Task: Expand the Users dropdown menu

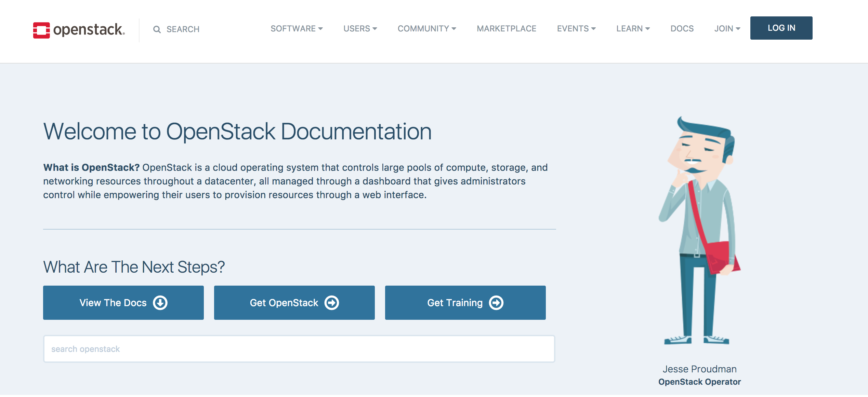Action: [x=360, y=29]
